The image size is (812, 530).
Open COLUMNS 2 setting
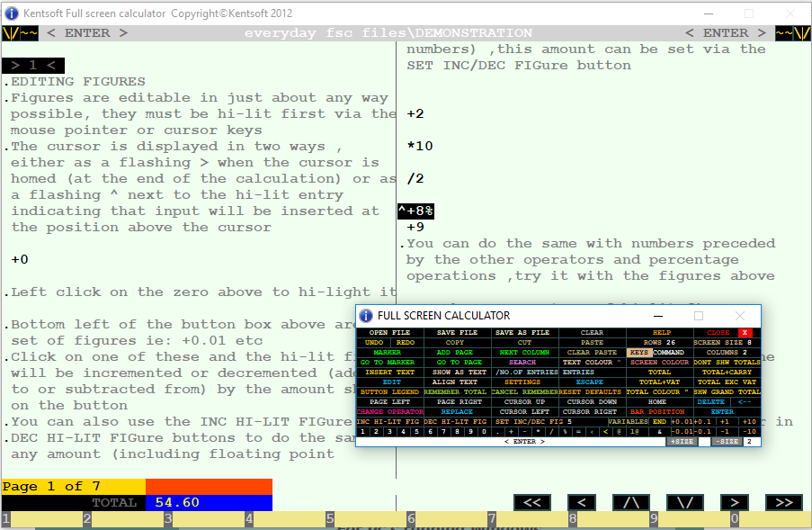click(727, 353)
